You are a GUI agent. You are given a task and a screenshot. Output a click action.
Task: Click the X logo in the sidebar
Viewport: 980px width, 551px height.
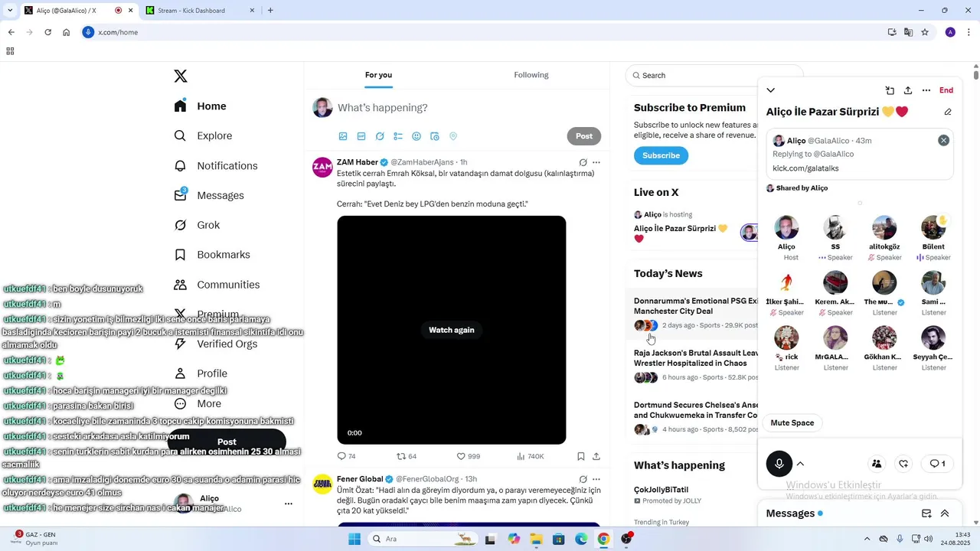point(181,76)
